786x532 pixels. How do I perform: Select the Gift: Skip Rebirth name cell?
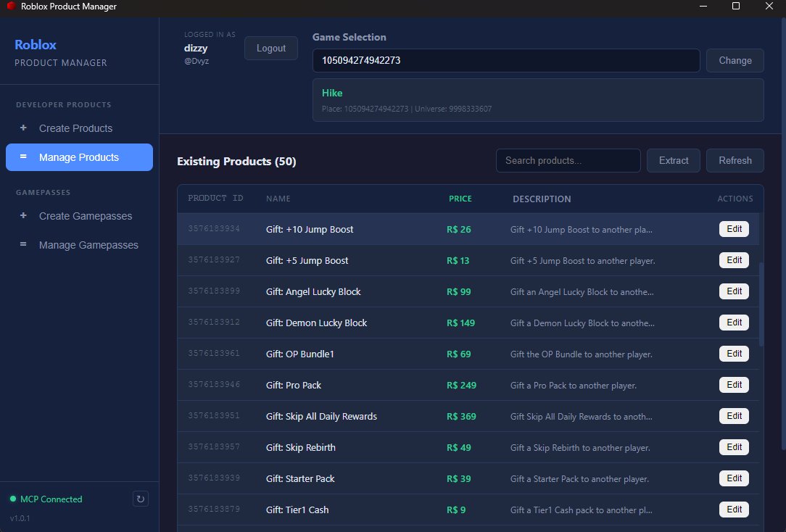301,447
